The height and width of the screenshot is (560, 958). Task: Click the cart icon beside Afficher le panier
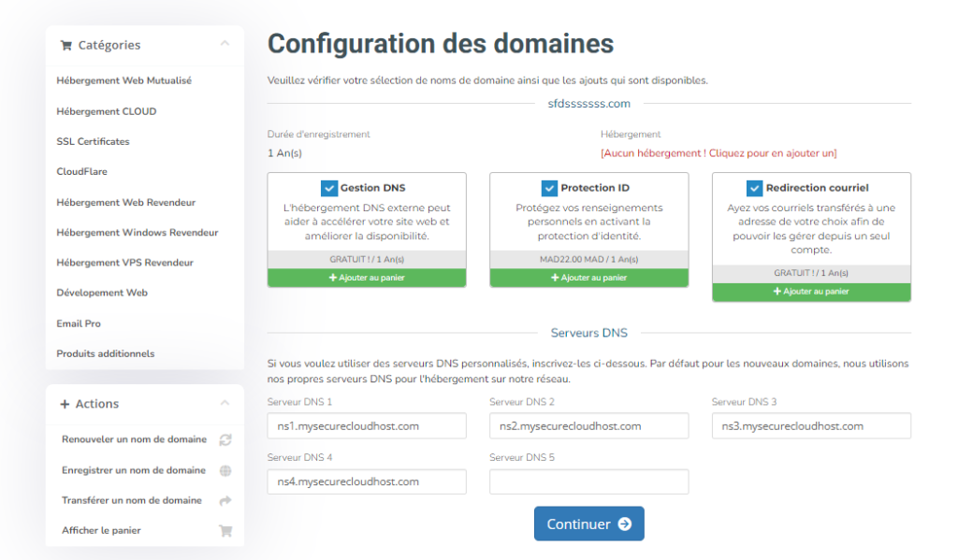coord(225,531)
